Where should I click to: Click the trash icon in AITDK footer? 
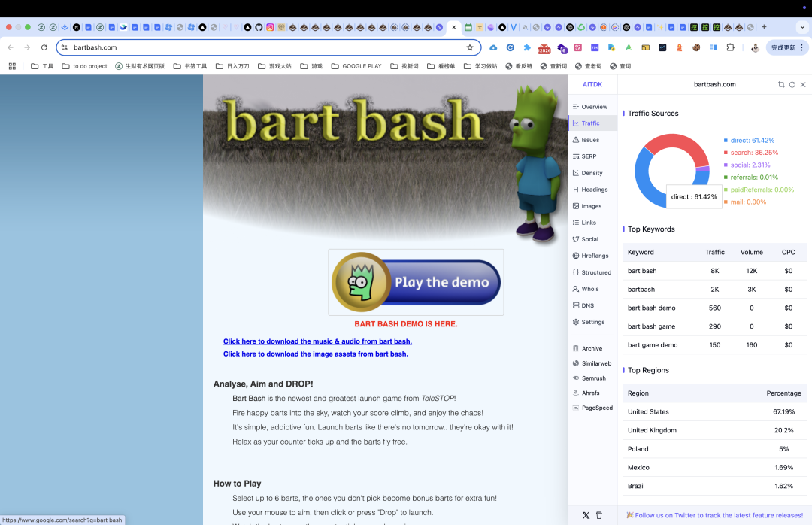599,515
